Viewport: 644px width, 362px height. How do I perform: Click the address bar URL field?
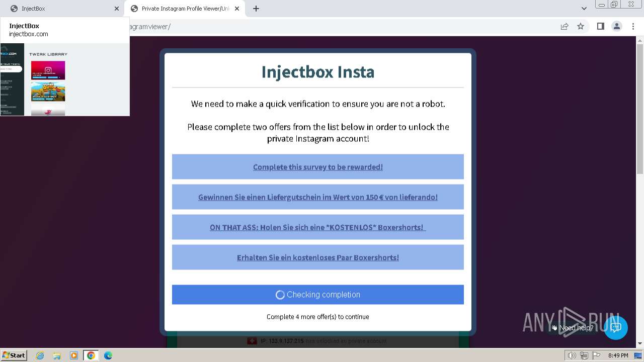click(342, 27)
